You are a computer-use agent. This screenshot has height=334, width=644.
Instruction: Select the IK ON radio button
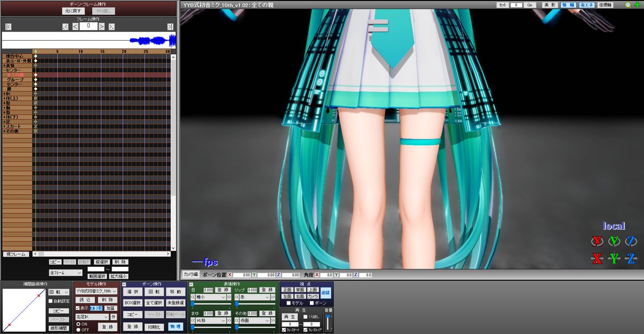coord(77,324)
